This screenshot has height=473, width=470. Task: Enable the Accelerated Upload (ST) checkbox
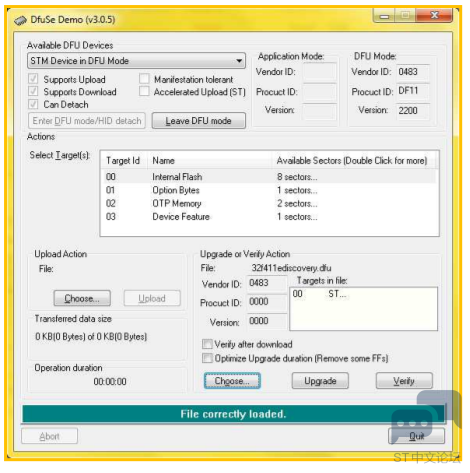[x=144, y=91]
